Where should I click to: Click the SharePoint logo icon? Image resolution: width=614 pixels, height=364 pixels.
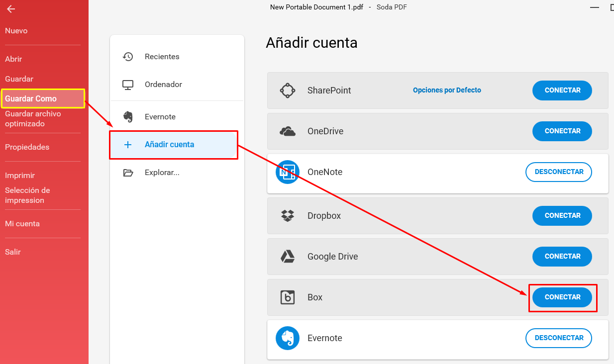(x=288, y=91)
